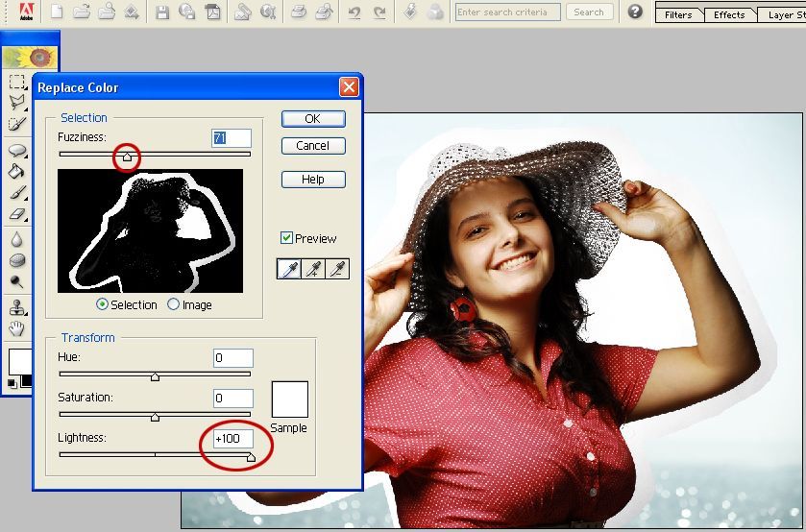Open the File Browser icon

click(107, 12)
